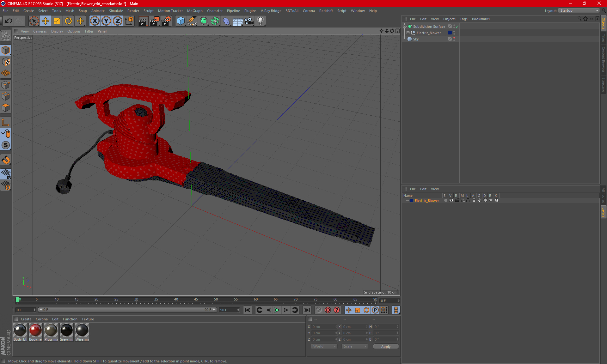Select the Scale tool
Viewport: 607px width, 364px height.
(57, 21)
